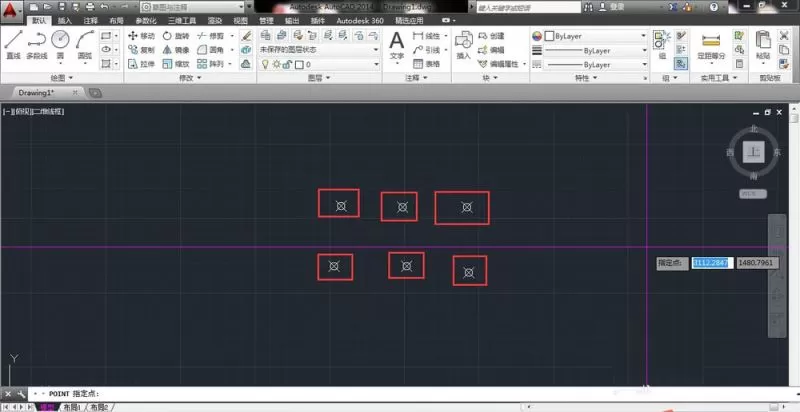The image size is (800, 412).
Task: Open the WCS dropdown below ViewCube
Action: (x=753, y=194)
